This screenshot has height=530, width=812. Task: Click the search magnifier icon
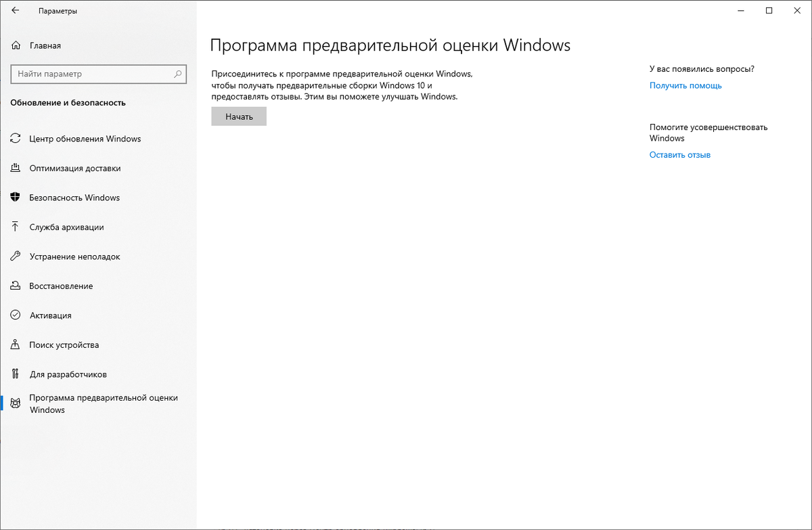(x=177, y=74)
